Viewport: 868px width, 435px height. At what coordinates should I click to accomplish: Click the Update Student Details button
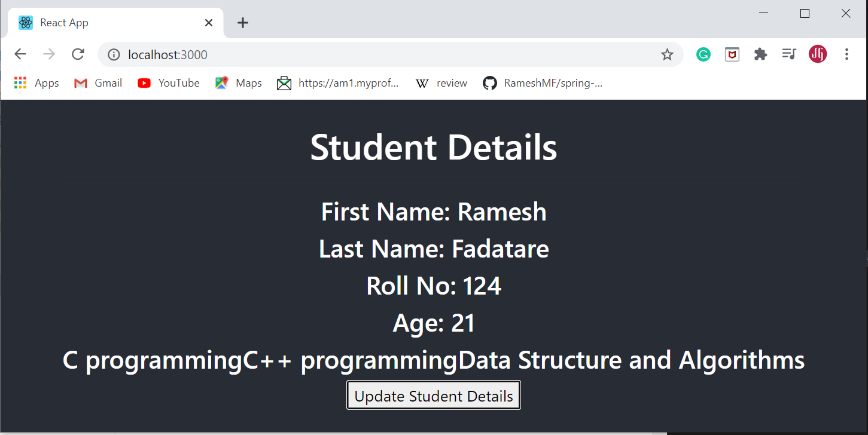(433, 395)
